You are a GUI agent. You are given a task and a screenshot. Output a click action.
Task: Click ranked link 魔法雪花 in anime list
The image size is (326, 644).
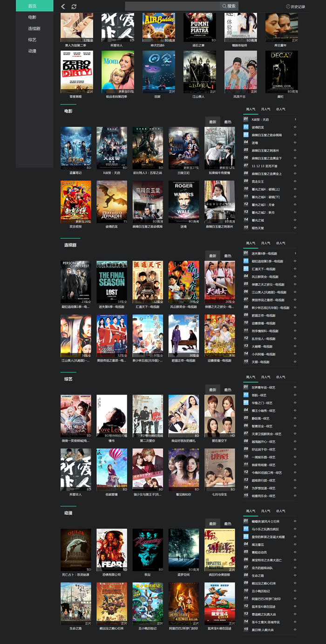(x=258, y=544)
